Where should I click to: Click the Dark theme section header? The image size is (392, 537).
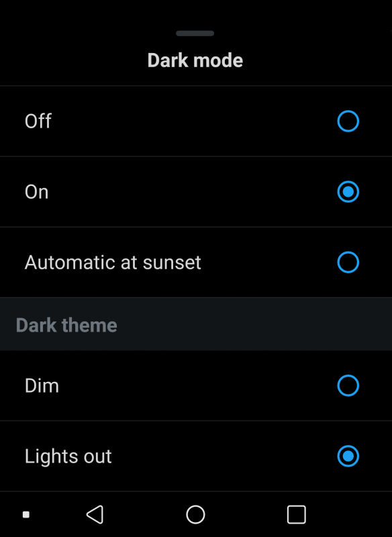coord(66,325)
